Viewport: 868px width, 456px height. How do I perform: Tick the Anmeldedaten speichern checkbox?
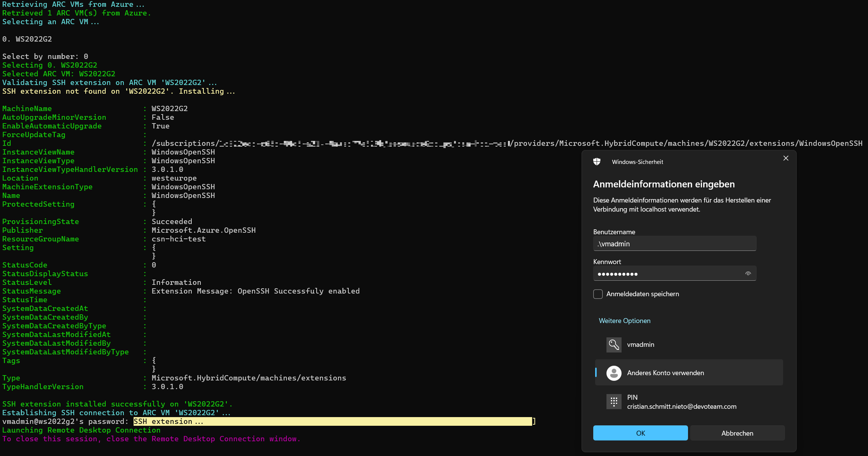(598, 294)
